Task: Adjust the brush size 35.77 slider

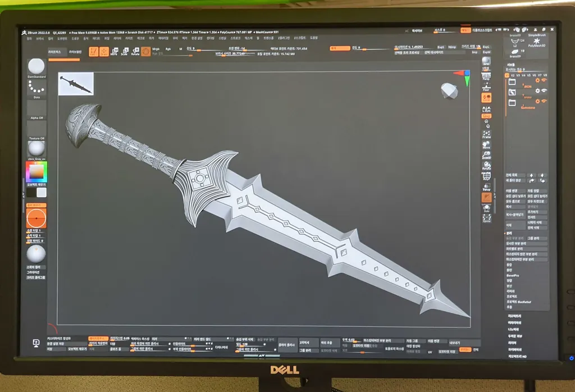Action: click(235, 53)
